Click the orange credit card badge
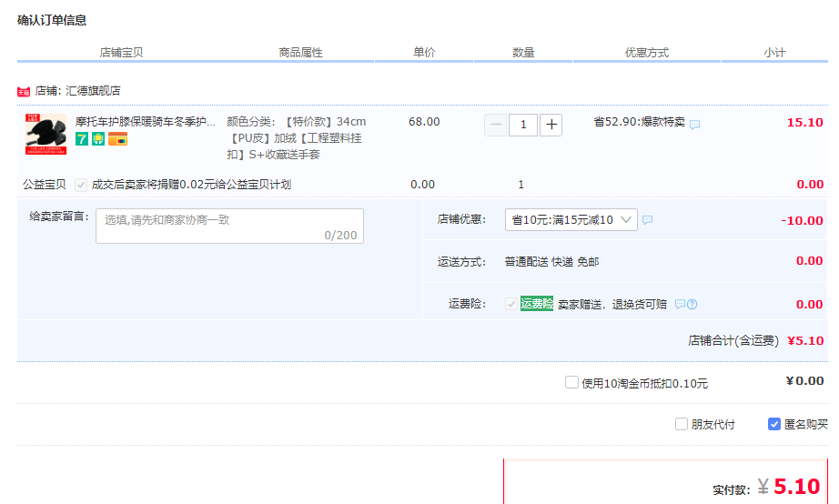The image size is (839, 504). [x=117, y=139]
